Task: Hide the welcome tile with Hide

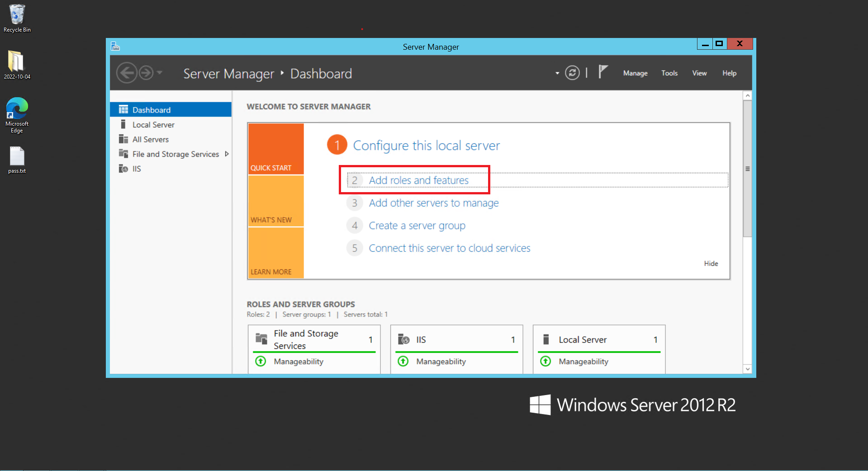Action: click(711, 264)
